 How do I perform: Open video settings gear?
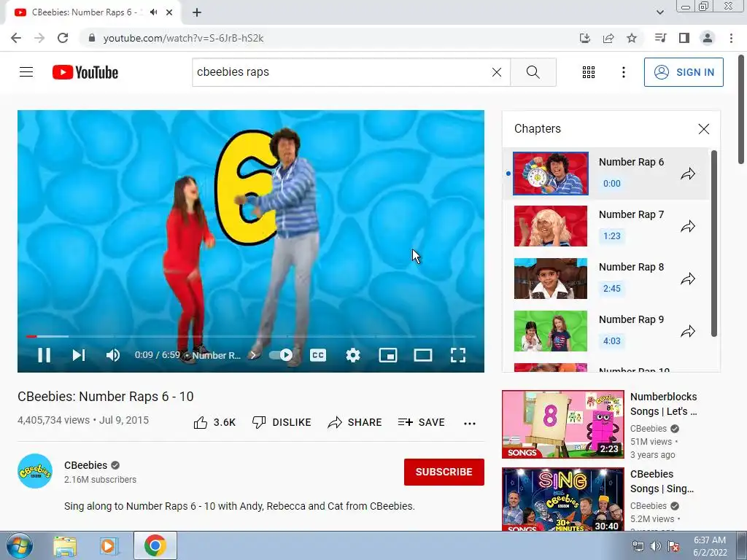coord(352,355)
